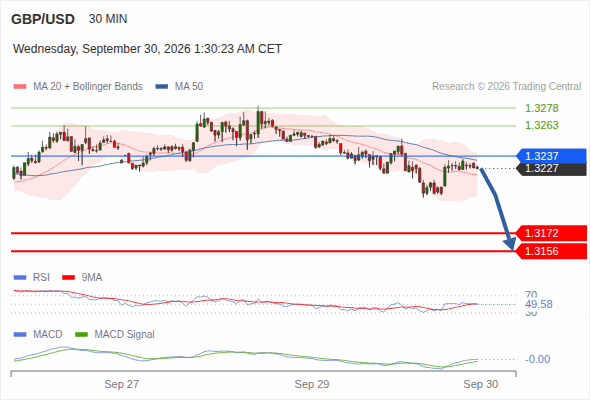Toggle the MACD legend entry

point(38,335)
